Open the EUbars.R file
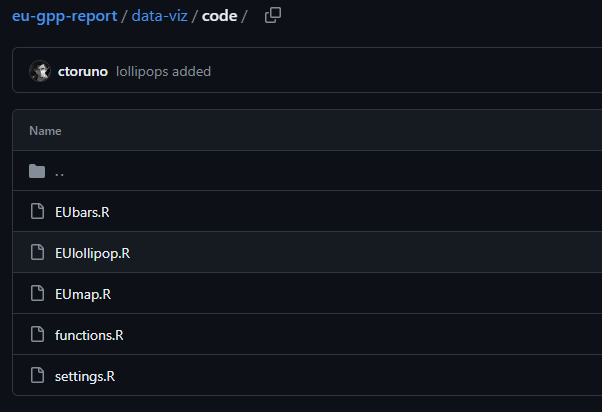The width and height of the screenshot is (602, 412). pyautogui.click(x=82, y=212)
